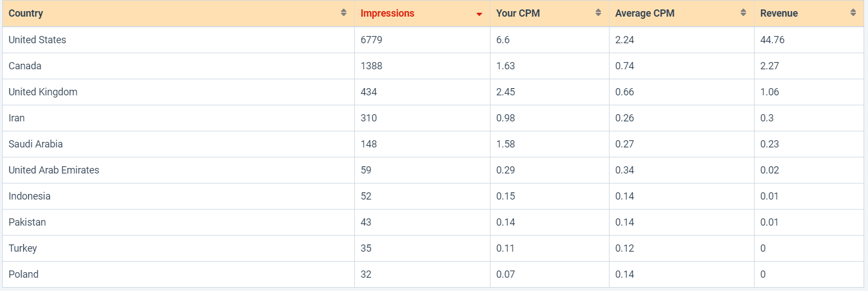The width and height of the screenshot is (868, 291).
Task: Click the Your CPM header text
Action: [x=518, y=13]
